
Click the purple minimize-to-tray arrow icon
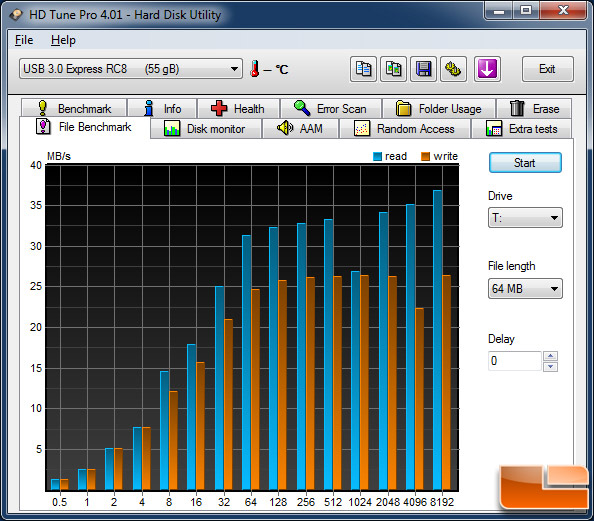tap(487, 69)
